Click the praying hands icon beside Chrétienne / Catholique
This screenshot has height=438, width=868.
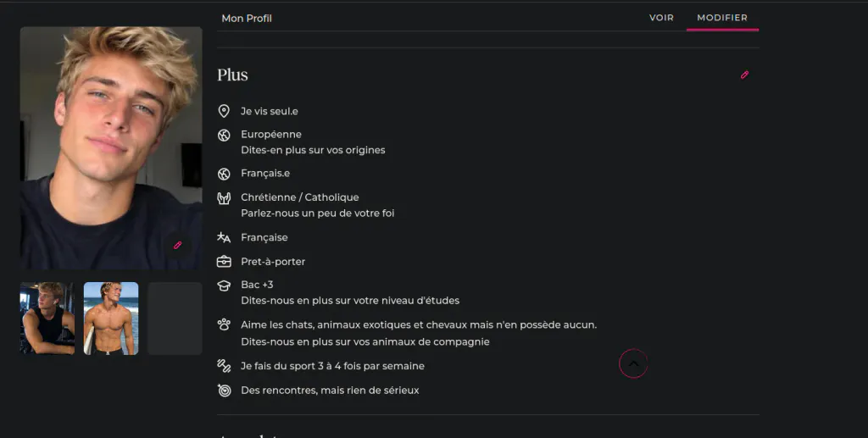click(224, 198)
